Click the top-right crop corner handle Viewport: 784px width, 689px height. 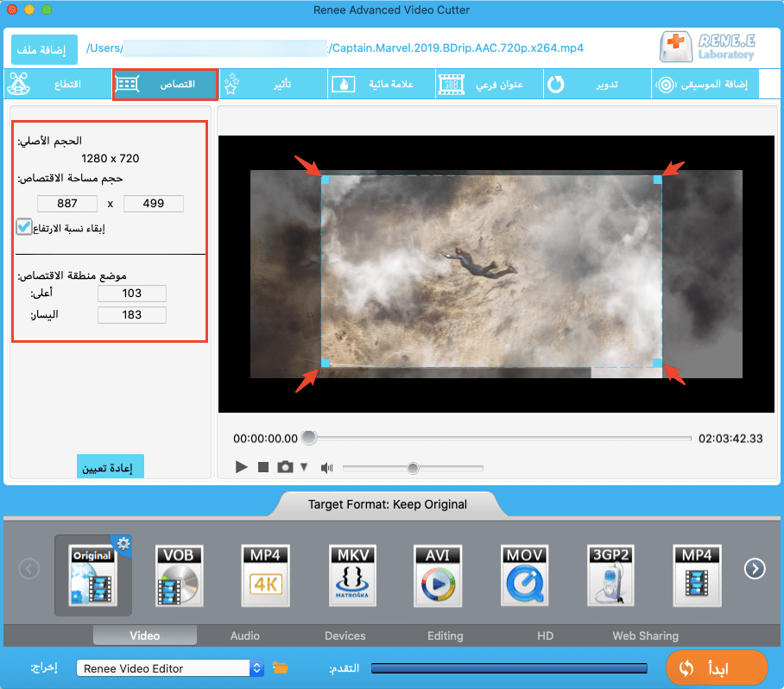[x=657, y=180]
